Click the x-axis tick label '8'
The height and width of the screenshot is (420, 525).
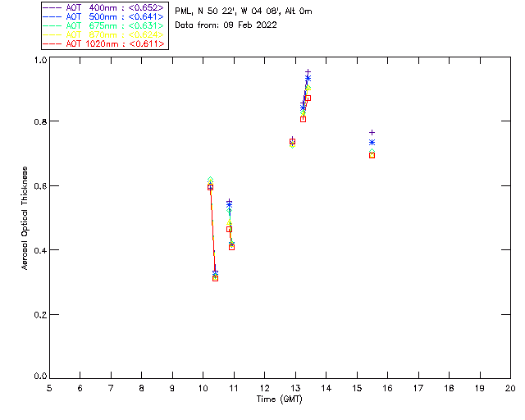[142, 388]
